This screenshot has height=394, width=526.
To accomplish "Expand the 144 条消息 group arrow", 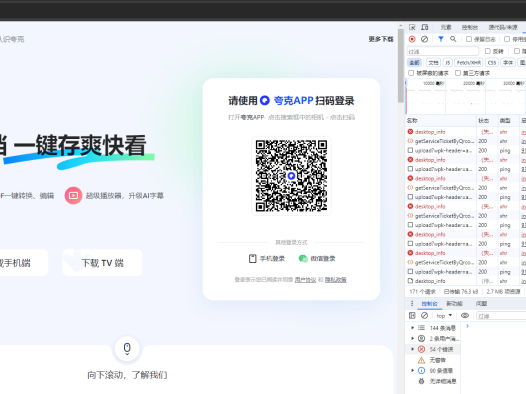I will 413,328.
